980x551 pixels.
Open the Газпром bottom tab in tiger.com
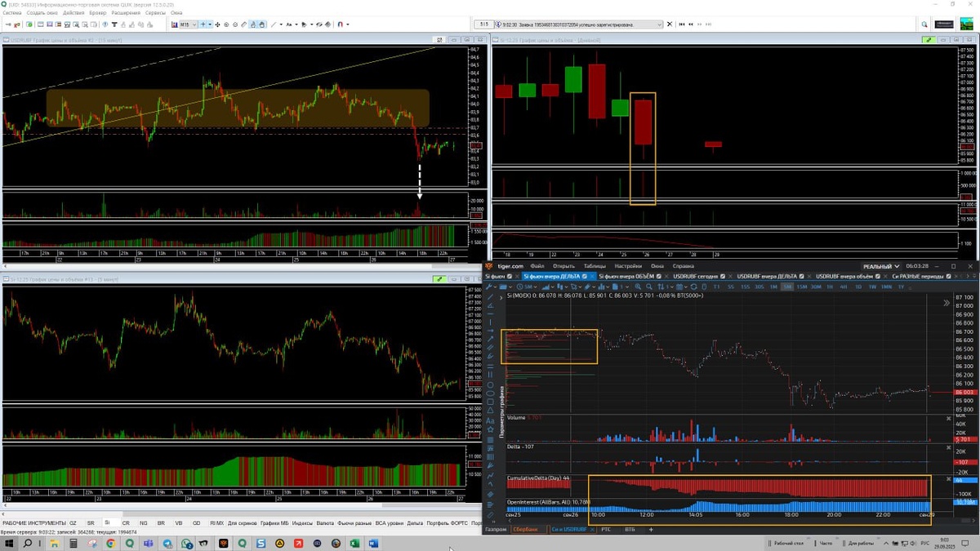[x=496, y=530]
